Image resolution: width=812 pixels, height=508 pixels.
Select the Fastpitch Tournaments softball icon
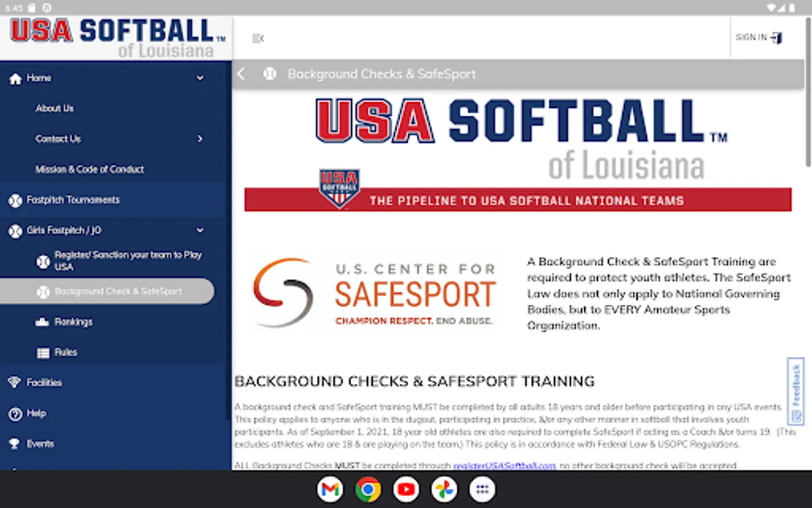pyautogui.click(x=15, y=200)
